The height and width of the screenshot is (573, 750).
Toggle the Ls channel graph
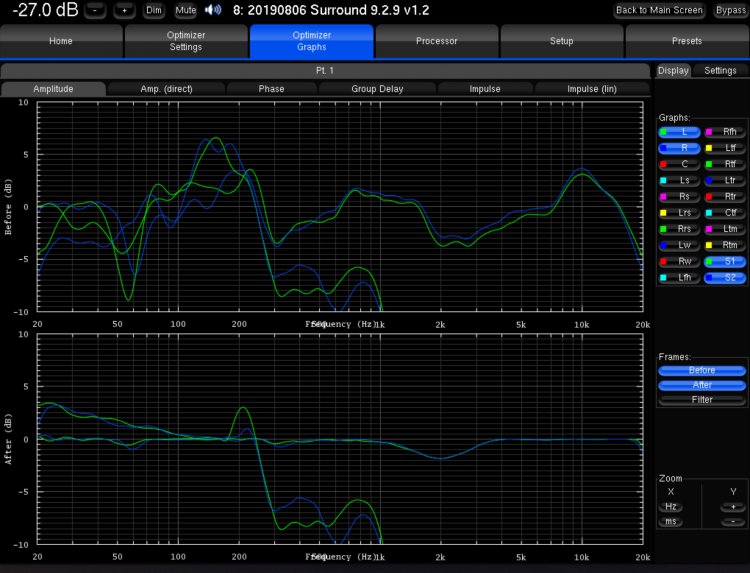pyautogui.click(x=679, y=181)
